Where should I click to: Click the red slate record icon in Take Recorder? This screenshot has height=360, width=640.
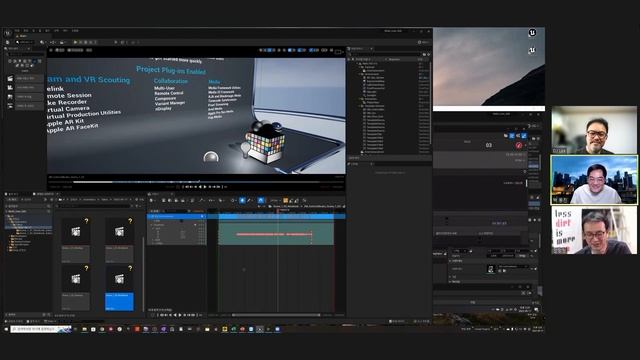click(x=519, y=145)
